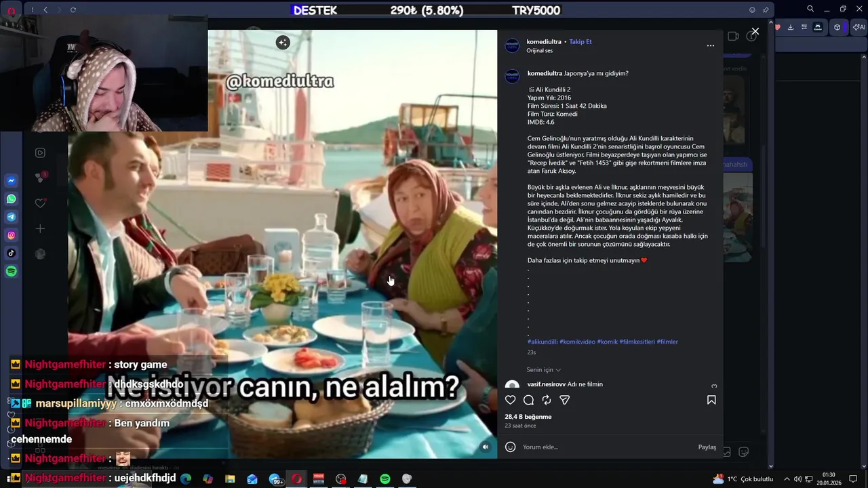The height and width of the screenshot is (488, 868).
Task: Open Spotify in the browser sidebar
Action: (x=12, y=271)
